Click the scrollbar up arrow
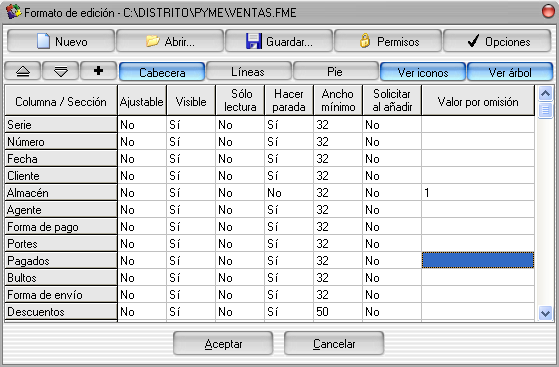 545,93
